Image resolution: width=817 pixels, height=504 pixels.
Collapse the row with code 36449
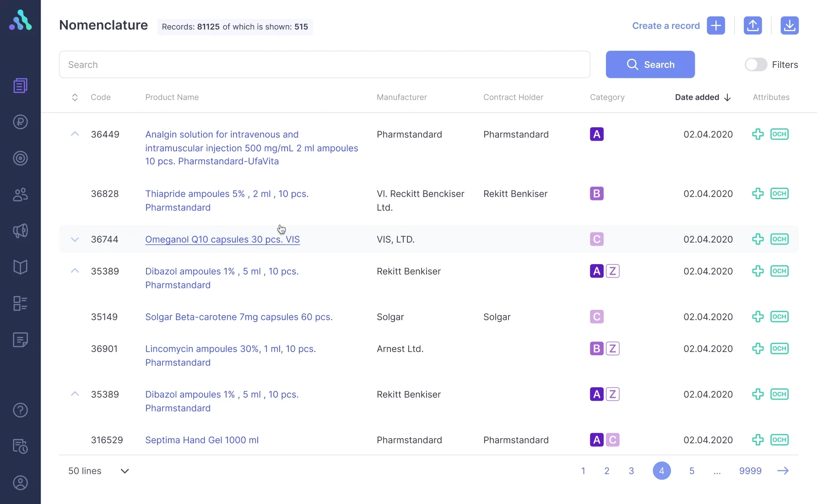75,134
